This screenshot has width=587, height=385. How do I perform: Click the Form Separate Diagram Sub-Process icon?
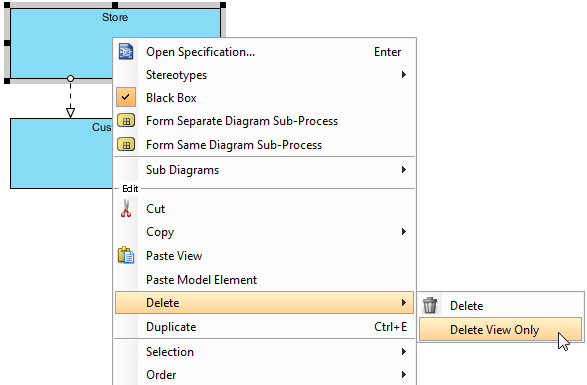click(x=126, y=121)
